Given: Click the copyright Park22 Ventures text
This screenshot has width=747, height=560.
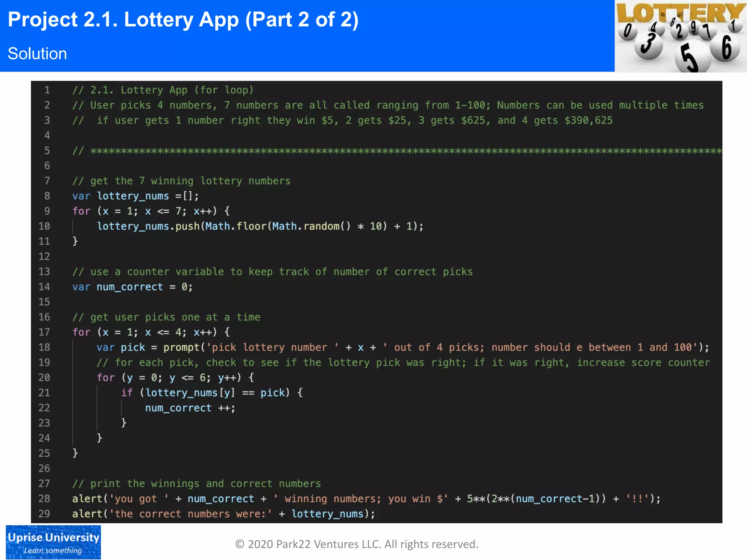Looking at the screenshot, I should (357, 544).
